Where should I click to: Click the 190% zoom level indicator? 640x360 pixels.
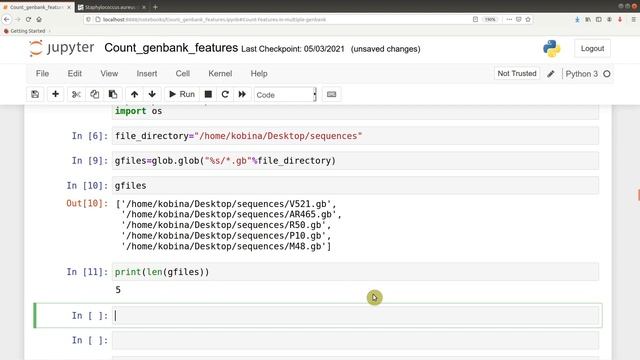490,19
